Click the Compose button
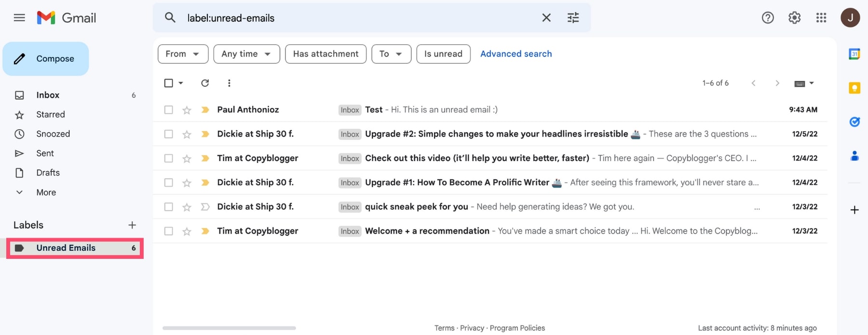This screenshot has width=868, height=335. pos(46,59)
